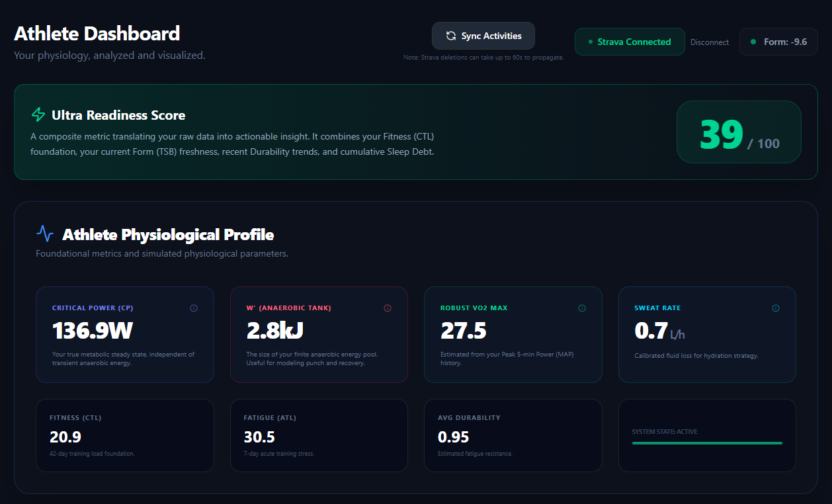Select the Fitness (CTL) card

(125, 435)
